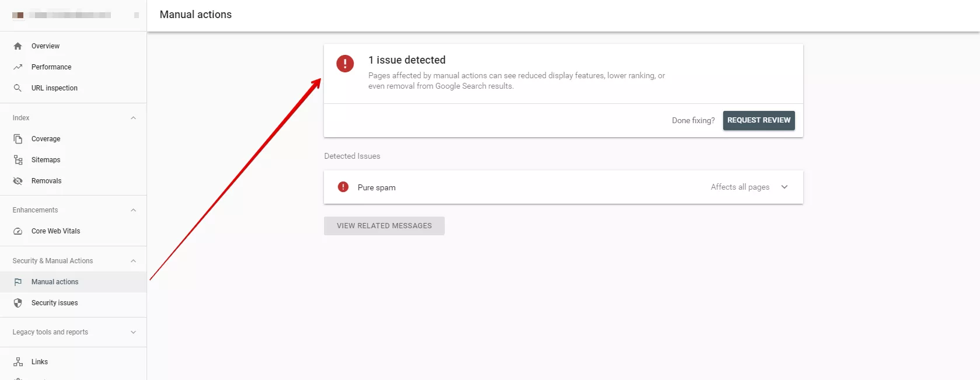Click the Coverage pages icon
980x380 pixels.
18,139
